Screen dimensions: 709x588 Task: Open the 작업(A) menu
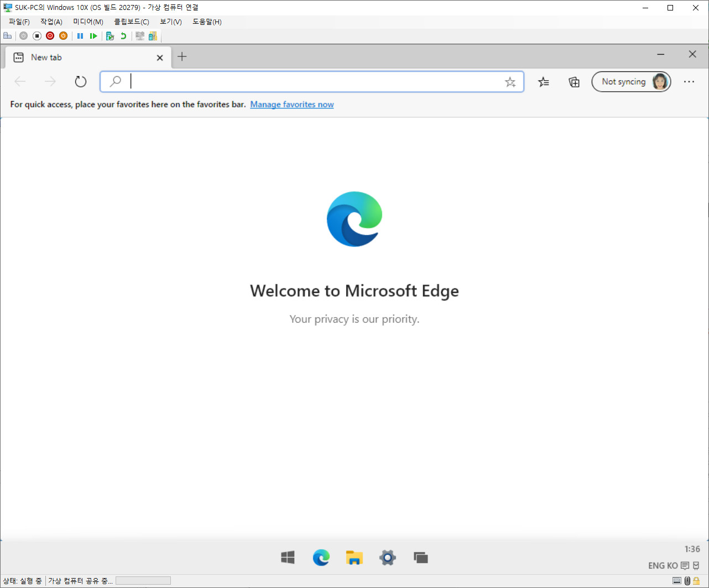click(51, 22)
